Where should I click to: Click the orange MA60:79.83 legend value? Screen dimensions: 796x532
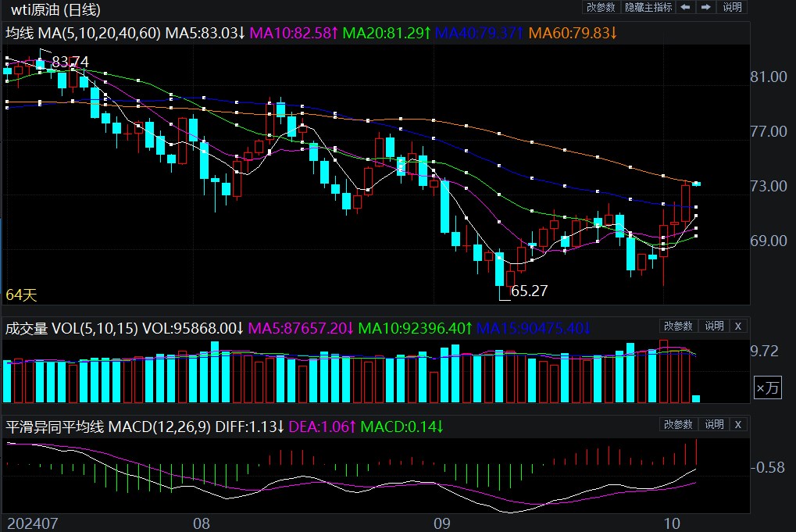[x=573, y=34]
